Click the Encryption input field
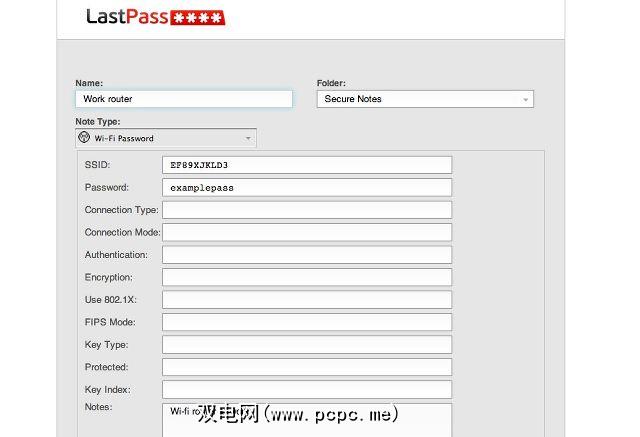This screenshot has height=437, width=640. (307, 277)
